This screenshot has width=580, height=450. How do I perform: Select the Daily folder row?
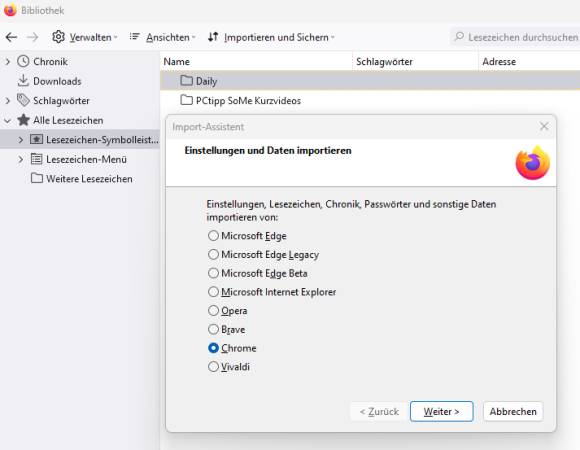click(x=370, y=81)
